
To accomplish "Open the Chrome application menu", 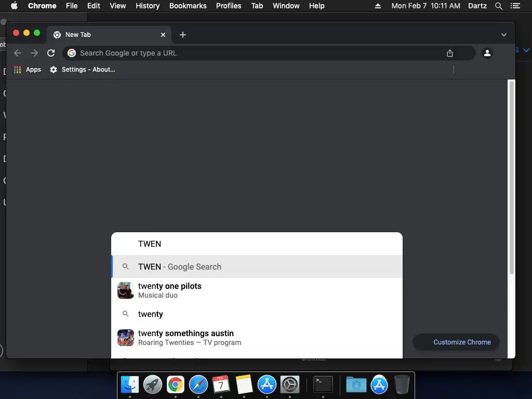I will [x=42, y=6].
